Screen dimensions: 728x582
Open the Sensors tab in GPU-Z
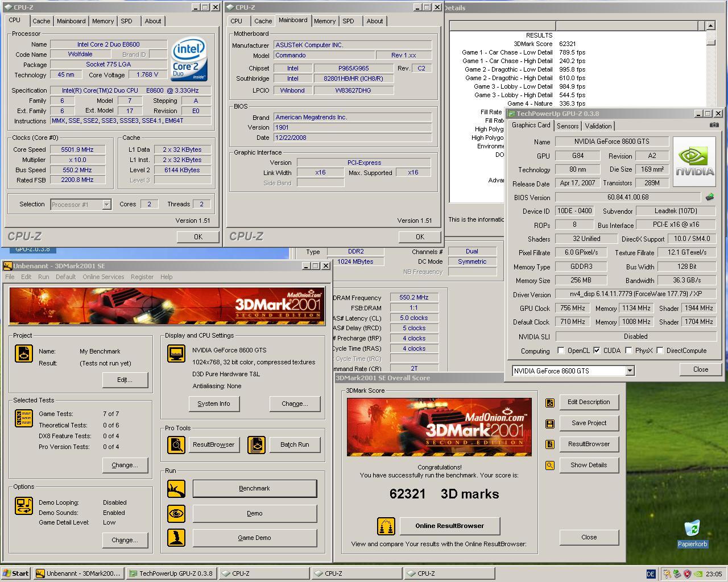pos(568,126)
